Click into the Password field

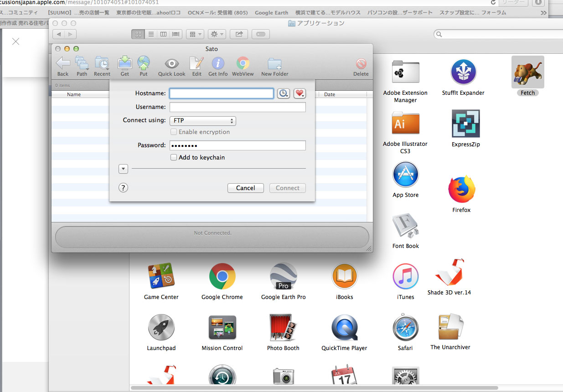238,145
